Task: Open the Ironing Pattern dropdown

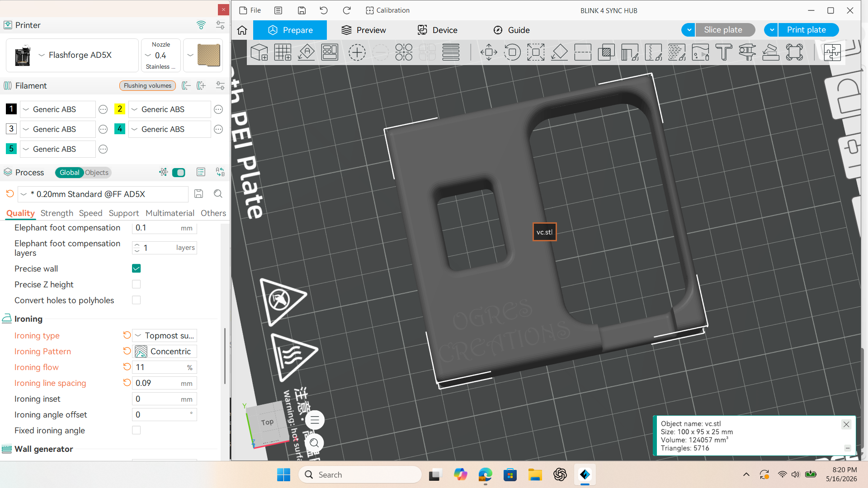Action: [165, 352]
